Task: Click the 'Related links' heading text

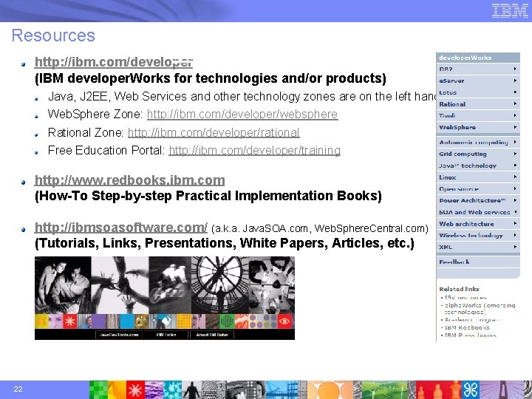Action: click(459, 289)
